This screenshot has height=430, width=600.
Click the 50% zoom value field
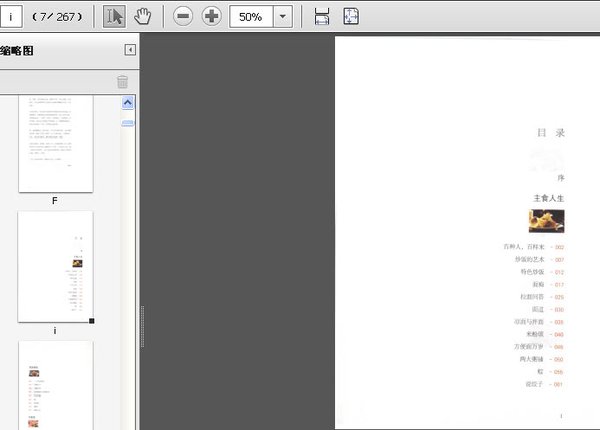click(251, 16)
